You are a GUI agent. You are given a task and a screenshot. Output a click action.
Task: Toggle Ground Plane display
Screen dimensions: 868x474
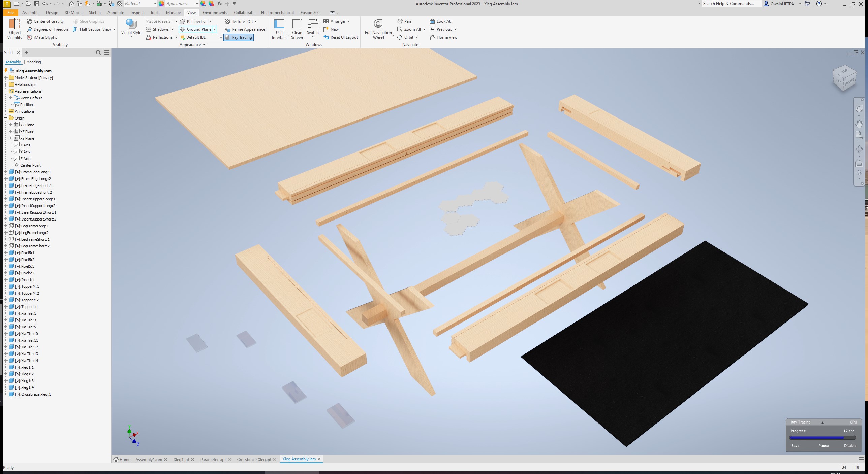[196, 29]
